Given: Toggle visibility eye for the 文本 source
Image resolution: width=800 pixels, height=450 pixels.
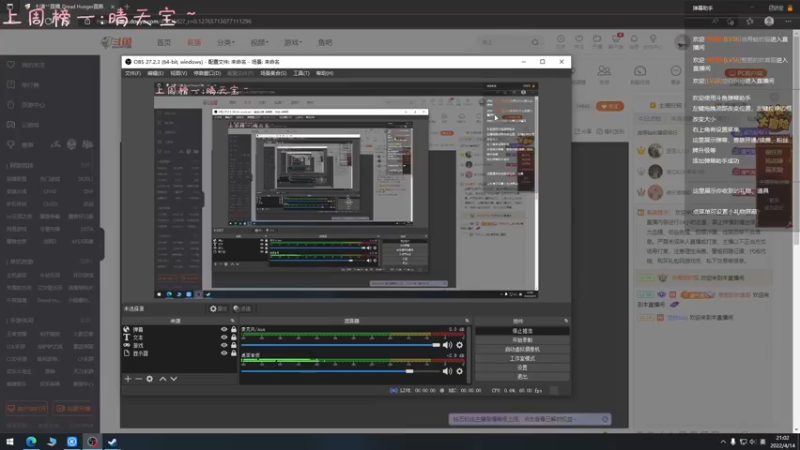Looking at the screenshot, I should (x=224, y=337).
